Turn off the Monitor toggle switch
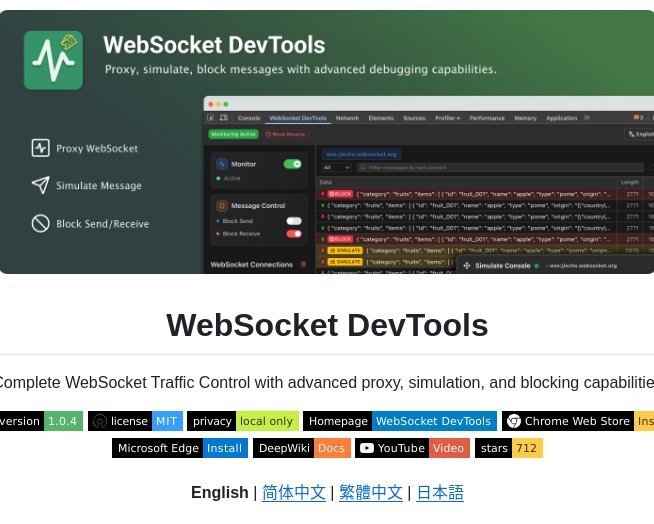The height and width of the screenshot is (524, 654). tap(292, 164)
